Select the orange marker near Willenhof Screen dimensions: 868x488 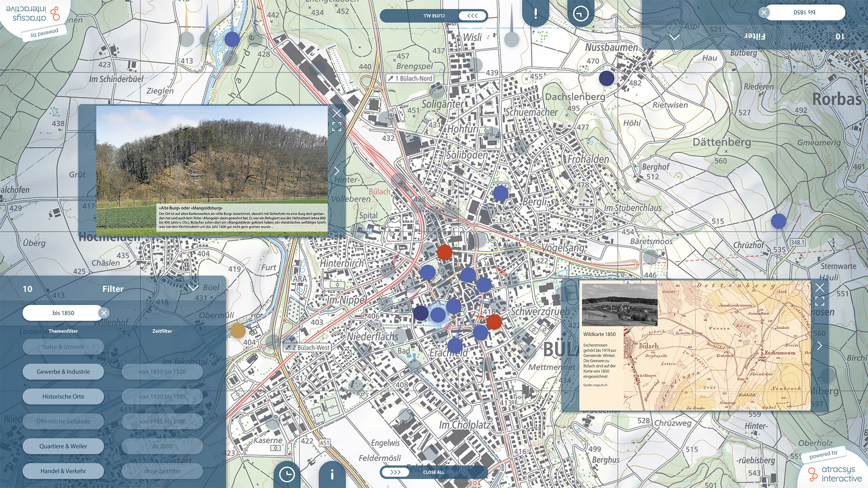[x=238, y=331]
